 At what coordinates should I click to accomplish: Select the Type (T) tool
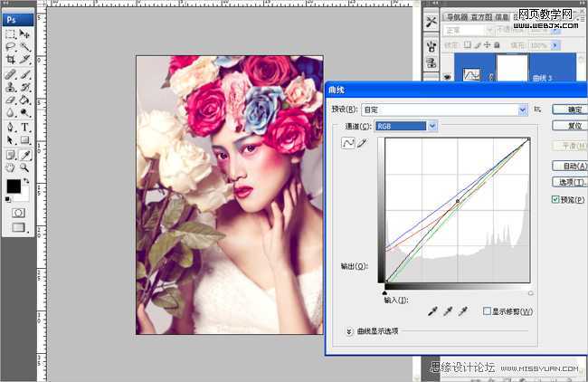tap(24, 128)
